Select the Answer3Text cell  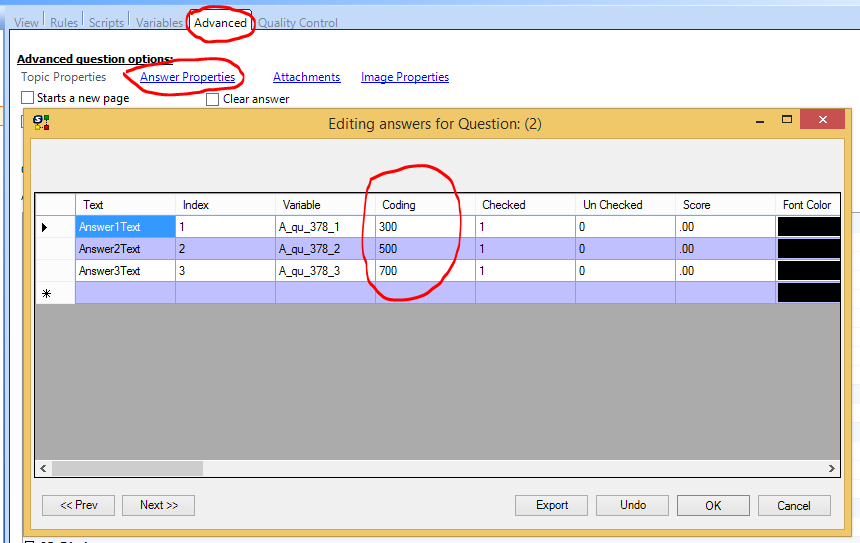125,270
